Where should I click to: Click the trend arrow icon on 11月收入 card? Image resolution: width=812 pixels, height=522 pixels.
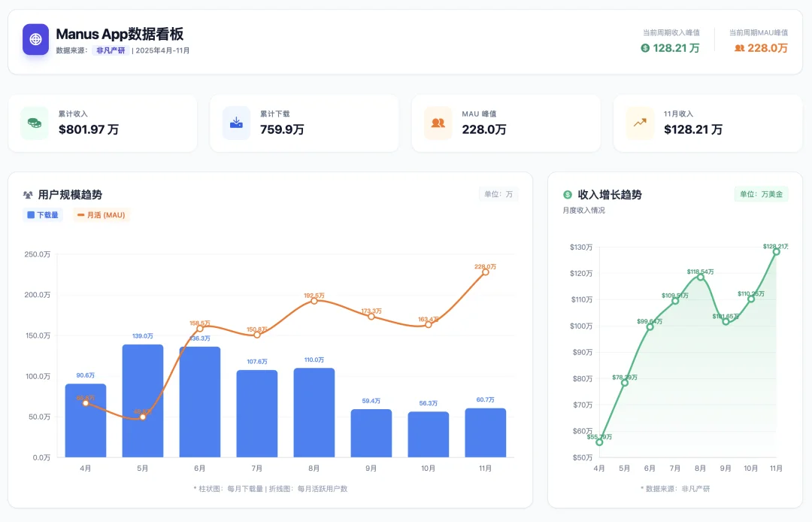(x=639, y=123)
